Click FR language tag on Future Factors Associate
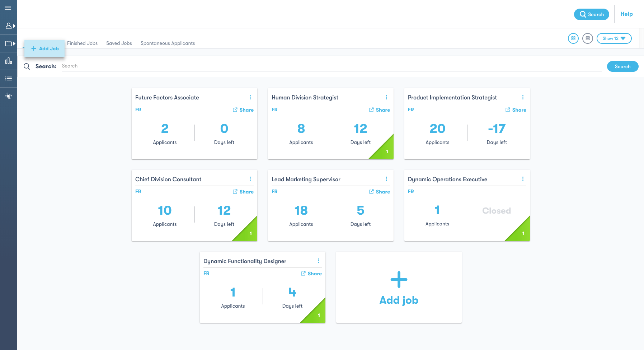Image resolution: width=644 pixels, height=350 pixels. (138, 109)
